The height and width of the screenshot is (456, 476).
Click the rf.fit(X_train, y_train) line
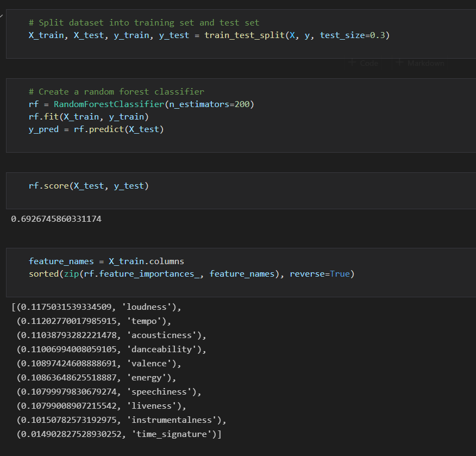click(x=89, y=117)
